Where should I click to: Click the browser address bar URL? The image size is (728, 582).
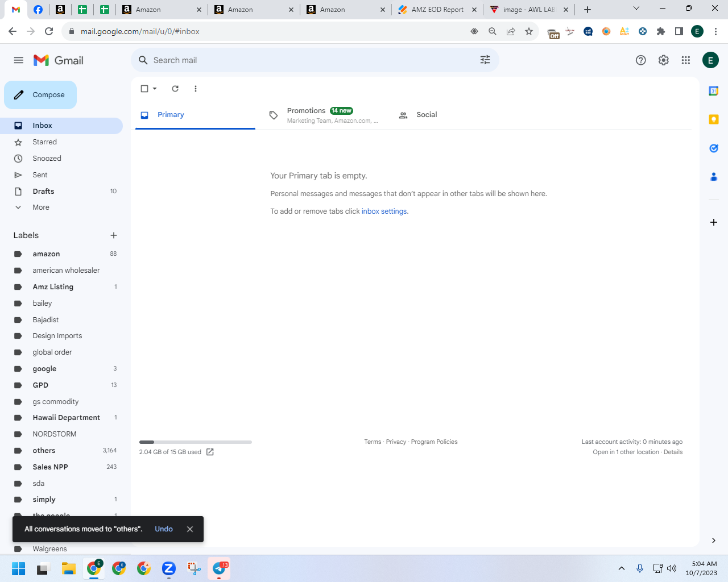[x=140, y=31]
